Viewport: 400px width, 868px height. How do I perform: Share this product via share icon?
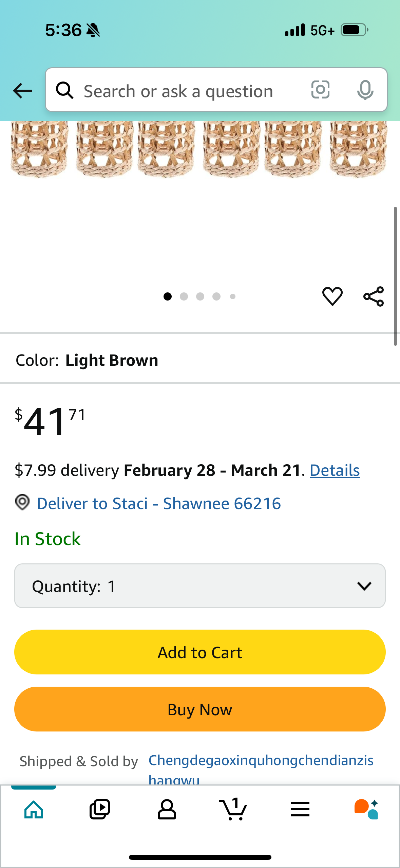coord(374,296)
